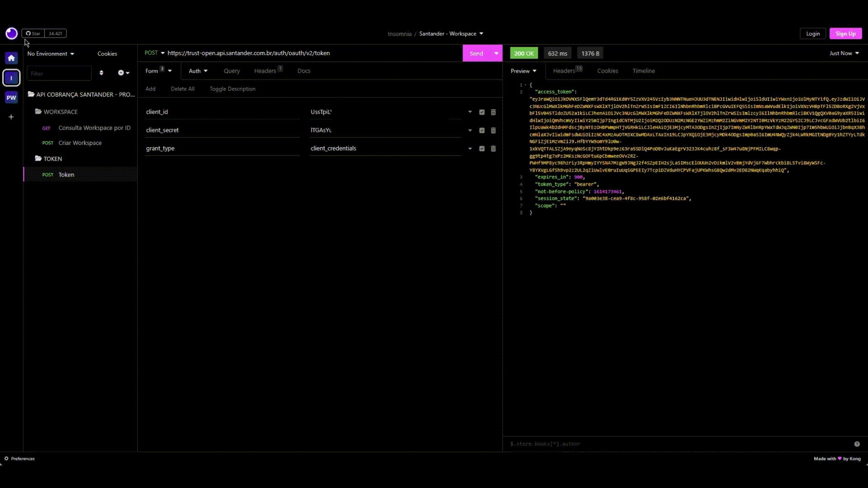Image resolution: width=868 pixels, height=488 pixels.
Task: Select Criar Workspace request
Action: pyautogui.click(x=80, y=143)
